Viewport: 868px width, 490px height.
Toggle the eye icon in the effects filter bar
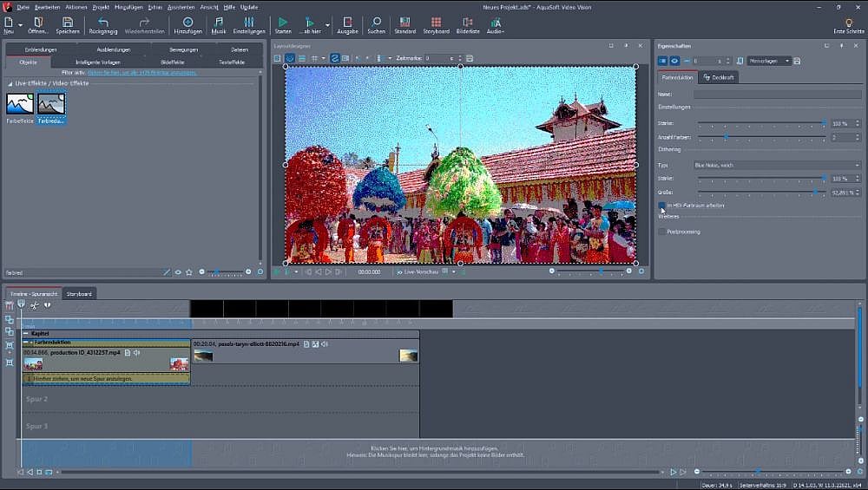click(178, 271)
